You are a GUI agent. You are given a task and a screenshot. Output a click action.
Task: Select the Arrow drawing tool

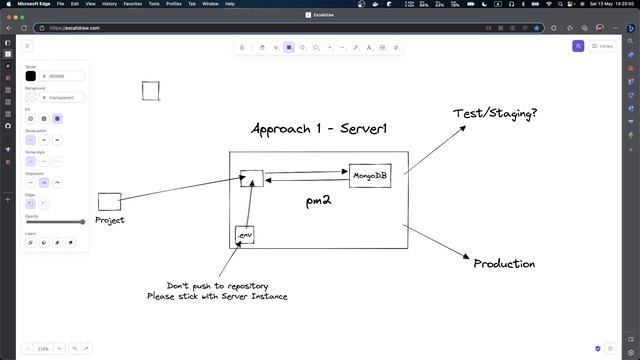329,48
